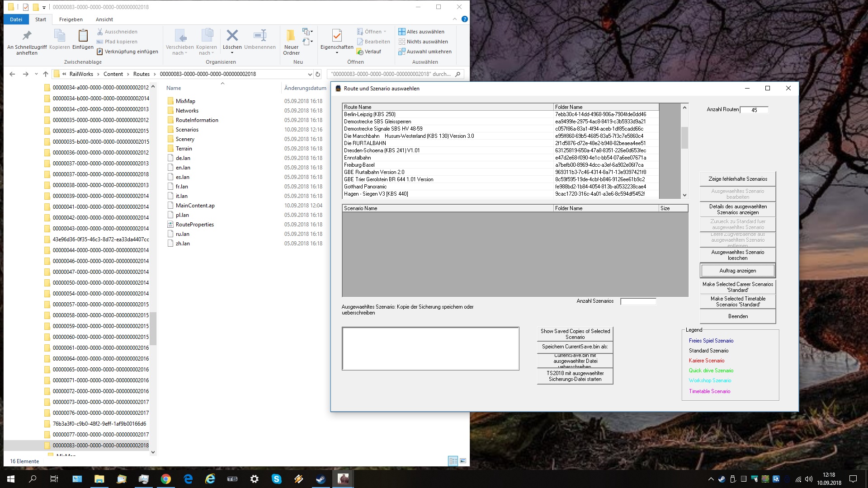Refresh the folder address bar

(318, 74)
